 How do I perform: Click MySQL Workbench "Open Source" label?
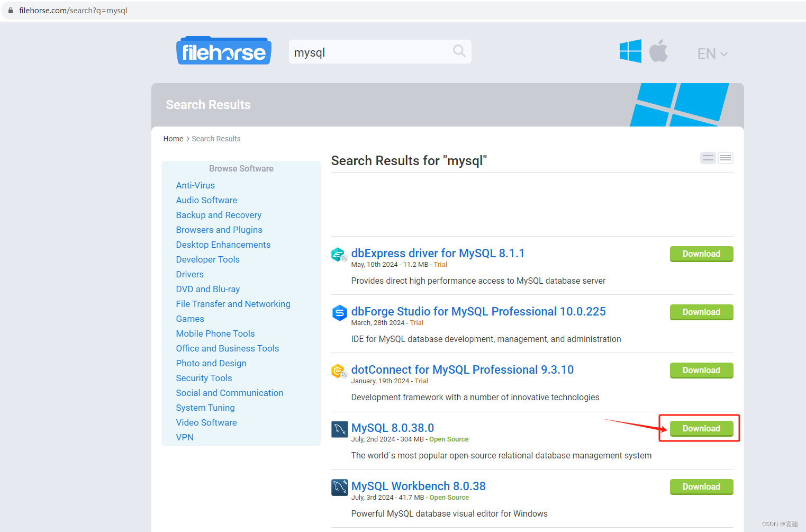coord(449,498)
